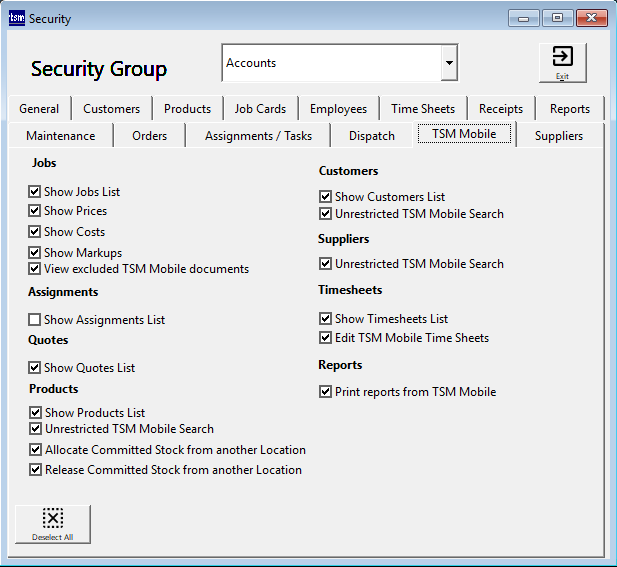Viewport: 617px width, 567px height.
Task: Toggle Products Unrestricted TSM Mobile Search
Action: pyautogui.click(x=35, y=428)
